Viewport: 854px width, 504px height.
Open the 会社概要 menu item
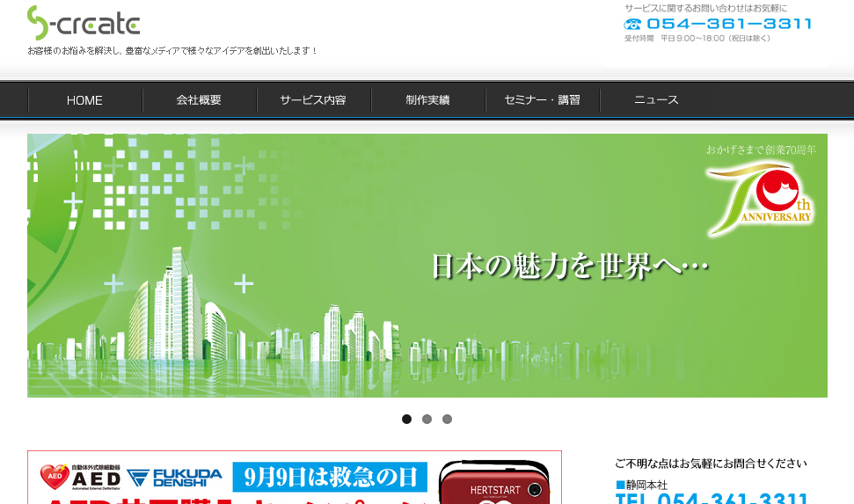click(199, 100)
